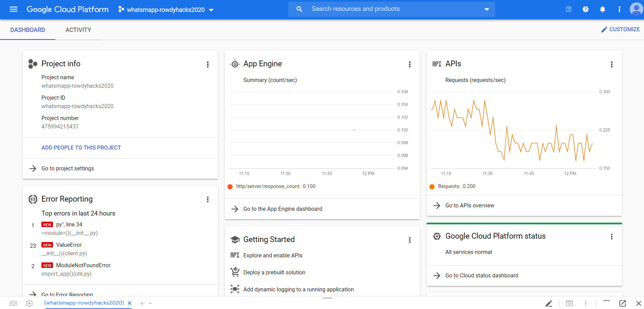The width and height of the screenshot is (644, 309).
Task: Select project number 475994215437
Action: tap(60, 127)
